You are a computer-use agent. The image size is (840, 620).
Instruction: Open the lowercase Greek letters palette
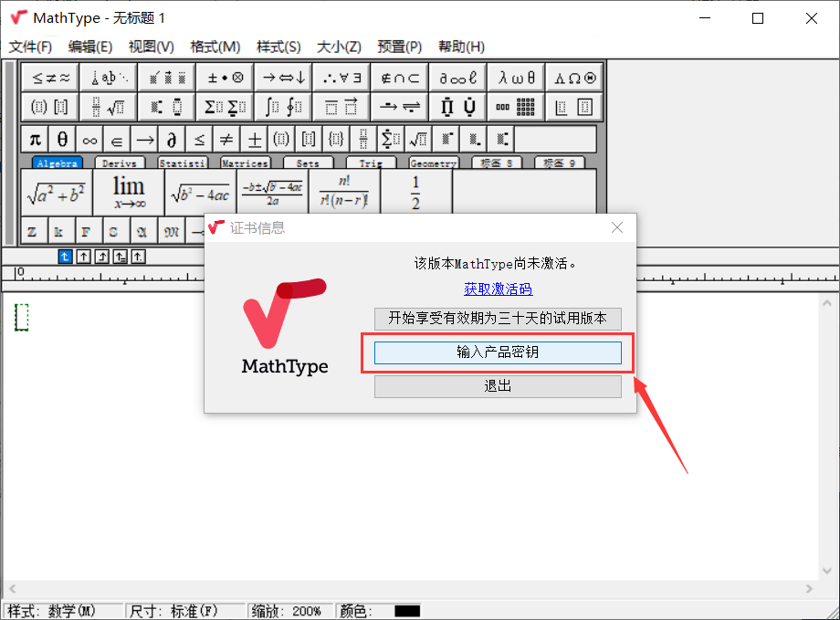pyautogui.click(x=516, y=78)
